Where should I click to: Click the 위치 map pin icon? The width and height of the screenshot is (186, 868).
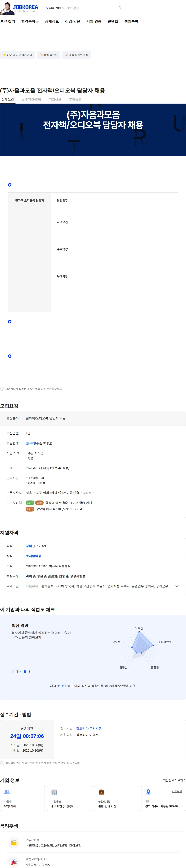coord(148,792)
